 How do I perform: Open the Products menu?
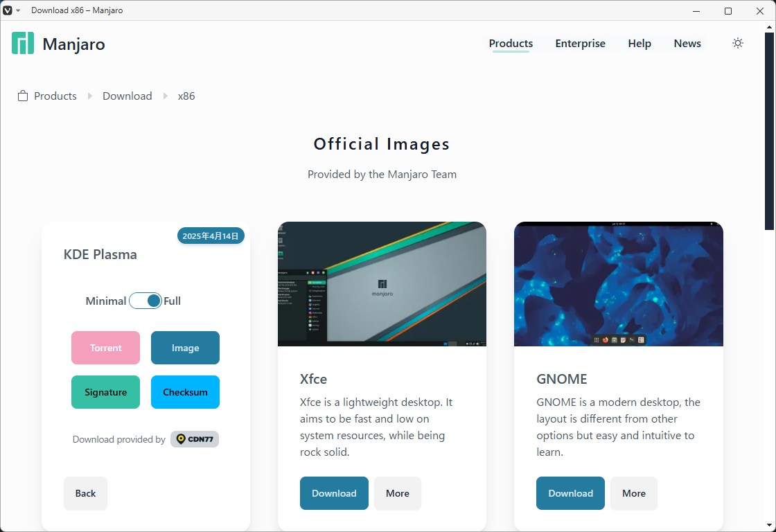(511, 44)
